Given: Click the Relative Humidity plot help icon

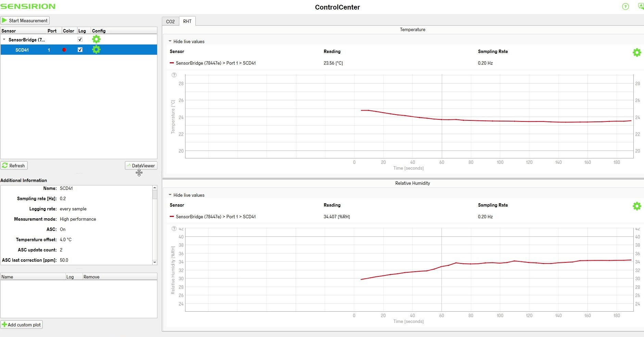Looking at the screenshot, I should pyautogui.click(x=174, y=229).
